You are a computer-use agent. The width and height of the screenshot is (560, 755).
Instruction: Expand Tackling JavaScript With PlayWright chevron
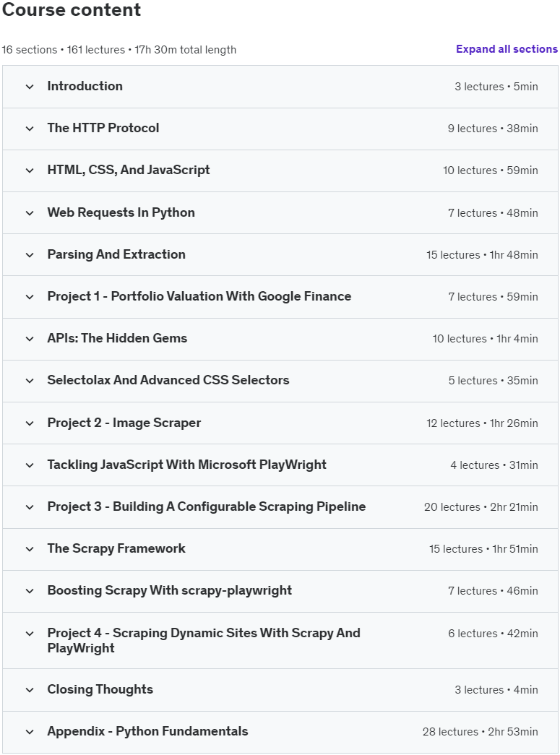pos(30,465)
